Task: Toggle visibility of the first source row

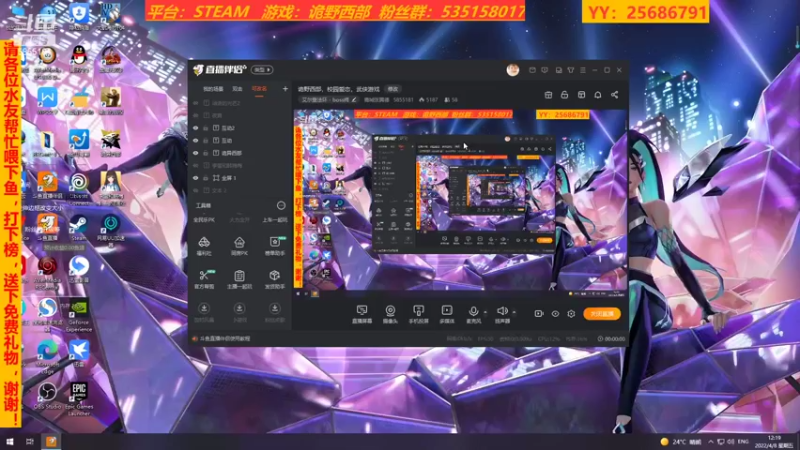Action: tap(195, 103)
